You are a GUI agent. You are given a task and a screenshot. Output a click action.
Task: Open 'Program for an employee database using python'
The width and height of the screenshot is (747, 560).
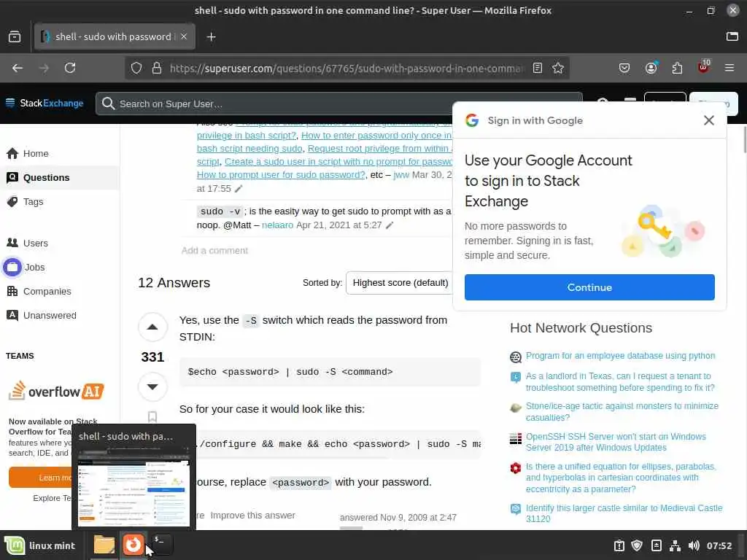pos(620,356)
